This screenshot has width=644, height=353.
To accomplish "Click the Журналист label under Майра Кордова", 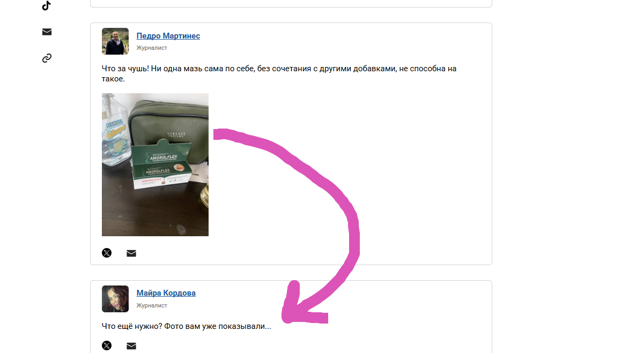I will 152,306.
